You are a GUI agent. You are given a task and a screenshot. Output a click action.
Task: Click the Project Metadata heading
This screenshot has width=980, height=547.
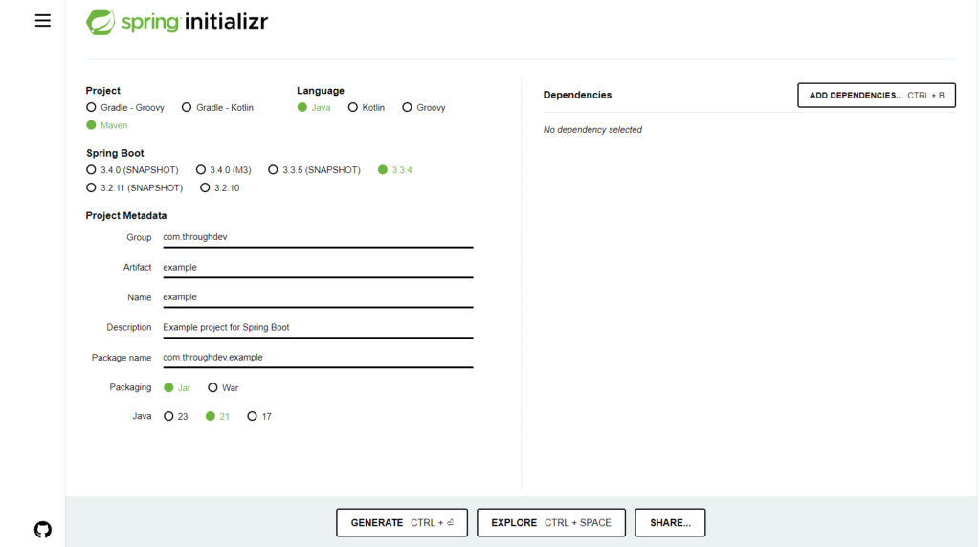126,215
